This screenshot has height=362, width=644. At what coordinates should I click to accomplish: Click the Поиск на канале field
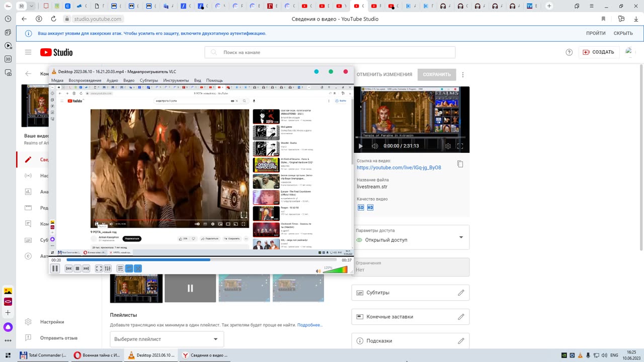pos(330,52)
